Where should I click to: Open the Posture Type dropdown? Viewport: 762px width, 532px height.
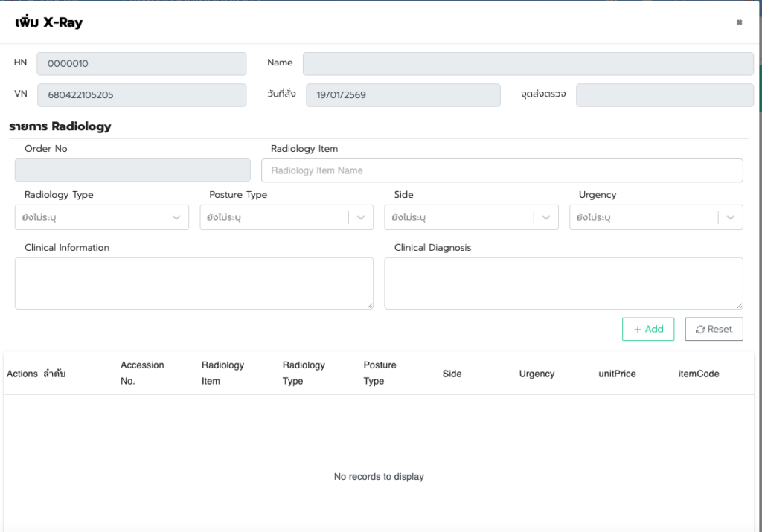coord(361,217)
